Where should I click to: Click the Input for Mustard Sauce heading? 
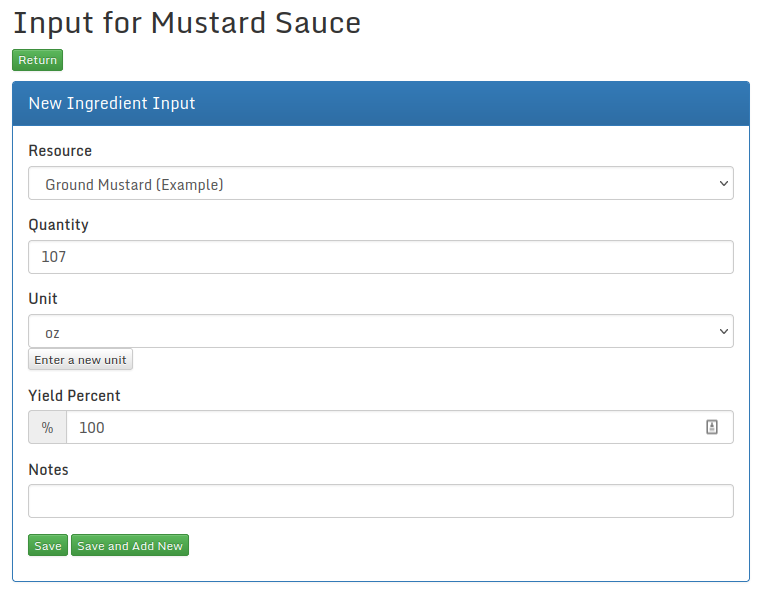point(187,24)
